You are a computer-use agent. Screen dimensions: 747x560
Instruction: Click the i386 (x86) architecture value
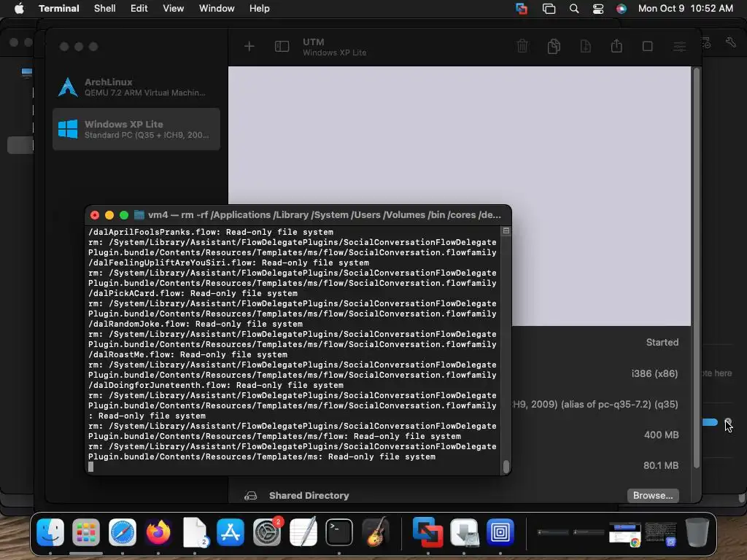[654, 373]
